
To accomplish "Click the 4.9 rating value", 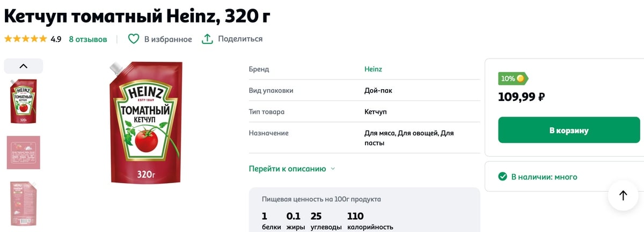I will tap(56, 39).
